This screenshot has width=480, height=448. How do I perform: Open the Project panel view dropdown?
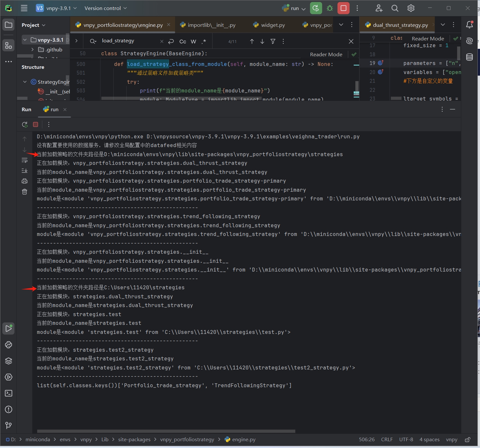pyautogui.click(x=33, y=25)
